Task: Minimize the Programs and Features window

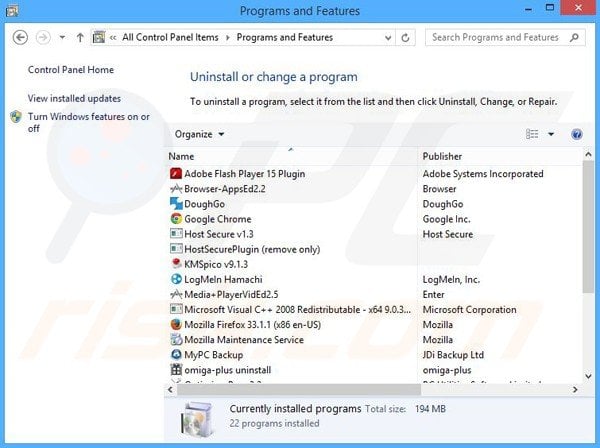Action: pos(529,8)
